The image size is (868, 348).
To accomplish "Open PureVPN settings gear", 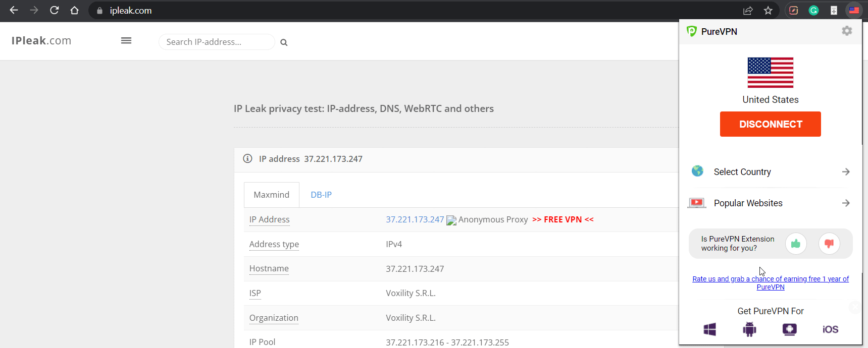I will click(x=847, y=31).
